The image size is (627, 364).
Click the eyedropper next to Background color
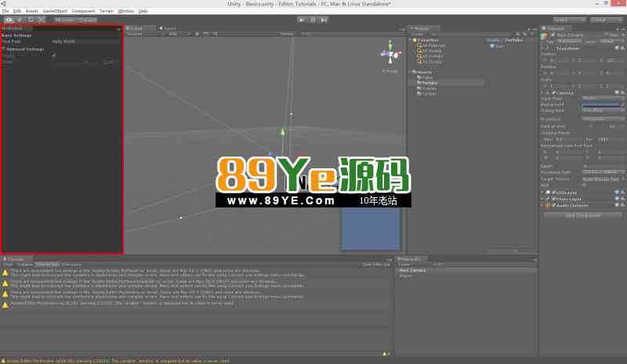point(622,104)
